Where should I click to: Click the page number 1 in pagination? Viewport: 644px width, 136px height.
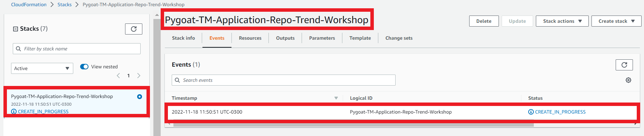coord(129,76)
